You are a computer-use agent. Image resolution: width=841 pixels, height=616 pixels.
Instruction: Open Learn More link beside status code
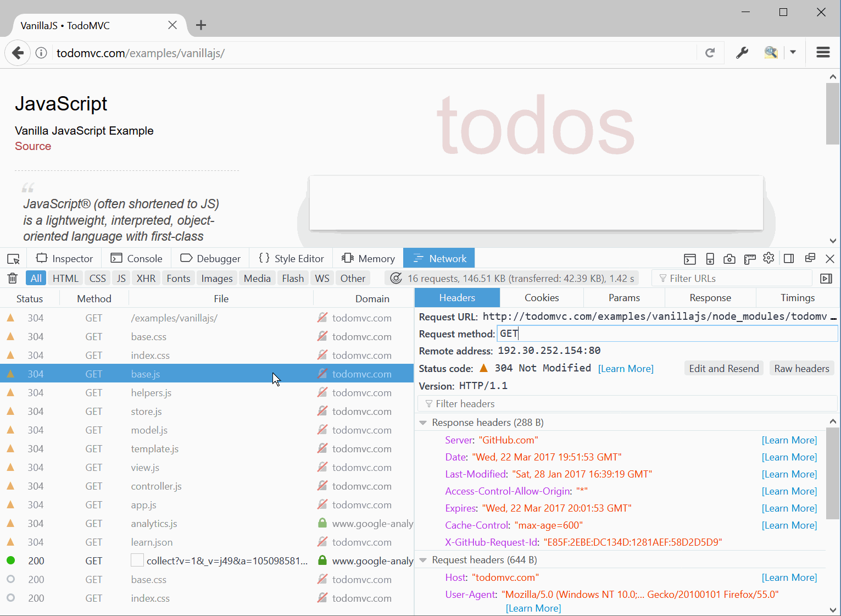[626, 369]
